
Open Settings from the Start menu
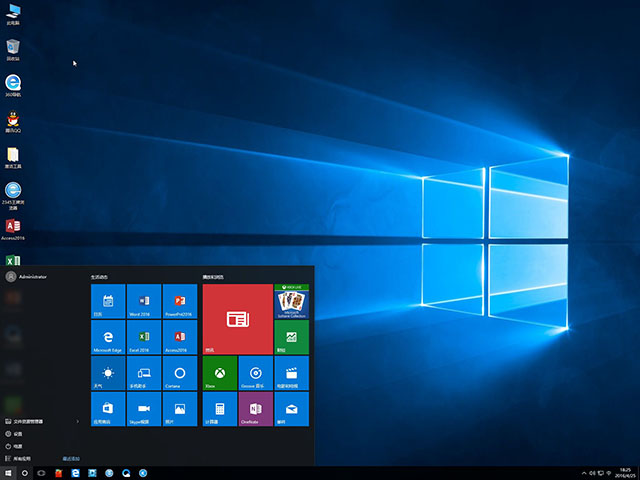18,434
